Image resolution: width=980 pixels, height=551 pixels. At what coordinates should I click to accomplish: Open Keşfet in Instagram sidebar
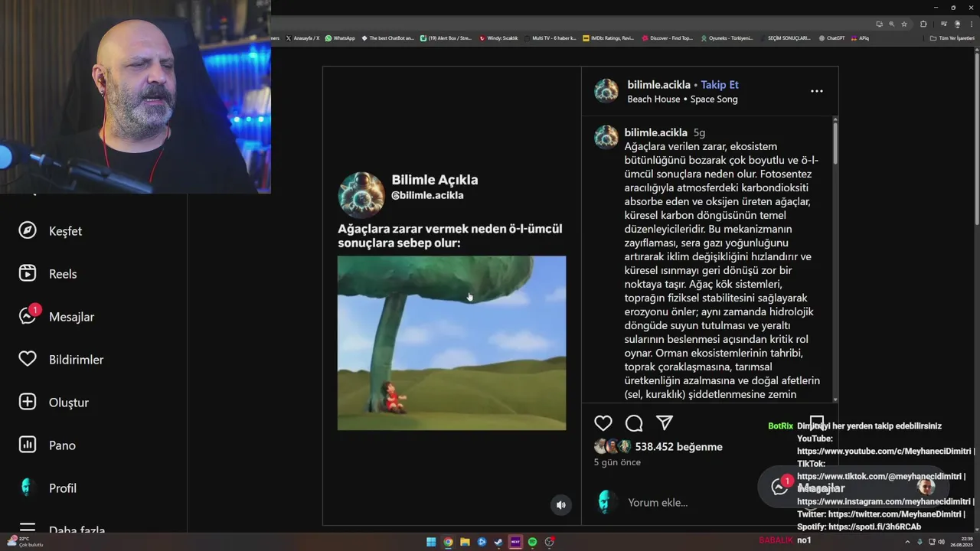point(50,231)
